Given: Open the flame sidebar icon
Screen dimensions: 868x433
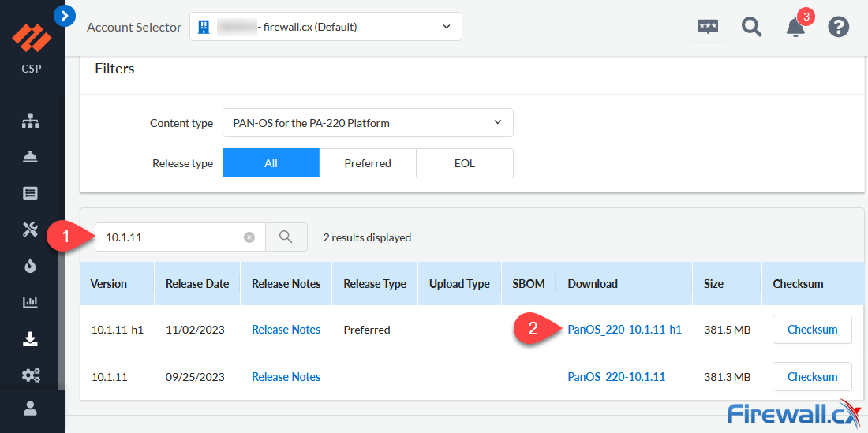Looking at the screenshot, I should tap(31, 266).
